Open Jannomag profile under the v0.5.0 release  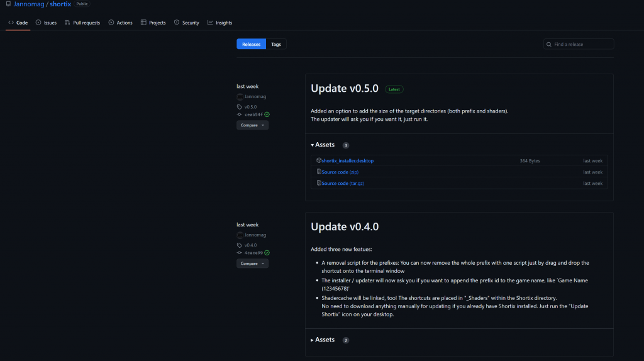255,96
